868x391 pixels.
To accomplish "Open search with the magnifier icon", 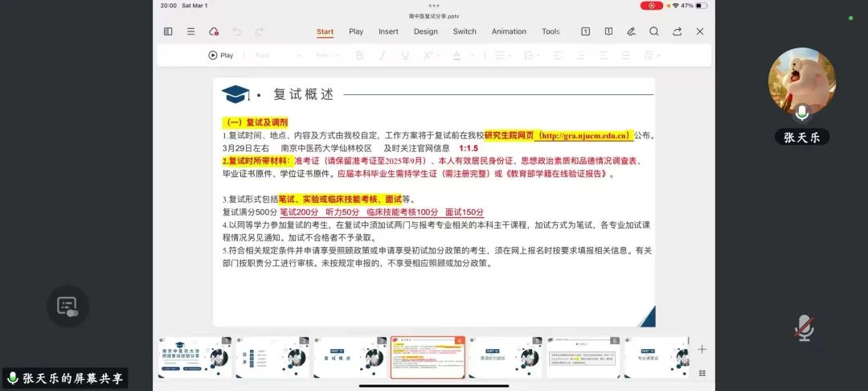I will [x=654, y=31].
